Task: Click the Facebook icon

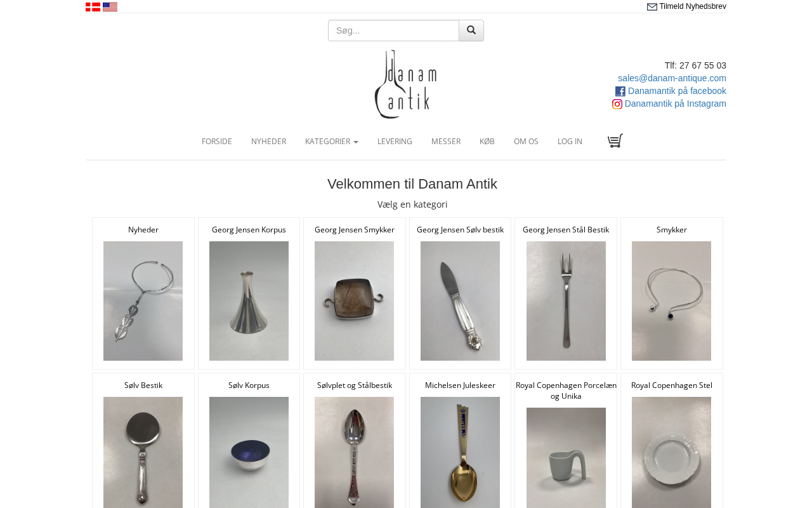Action: click(620, 91)
